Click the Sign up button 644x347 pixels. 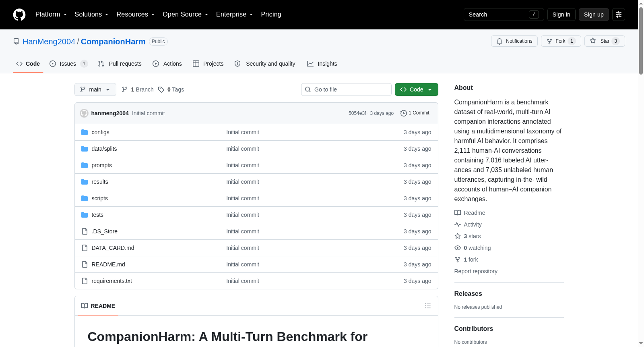[594, 15]
